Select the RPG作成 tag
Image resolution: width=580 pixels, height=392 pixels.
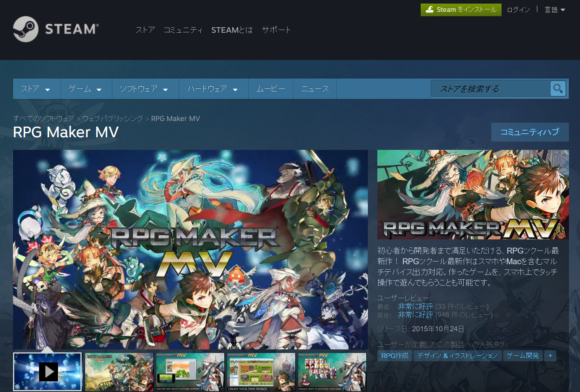394,355
